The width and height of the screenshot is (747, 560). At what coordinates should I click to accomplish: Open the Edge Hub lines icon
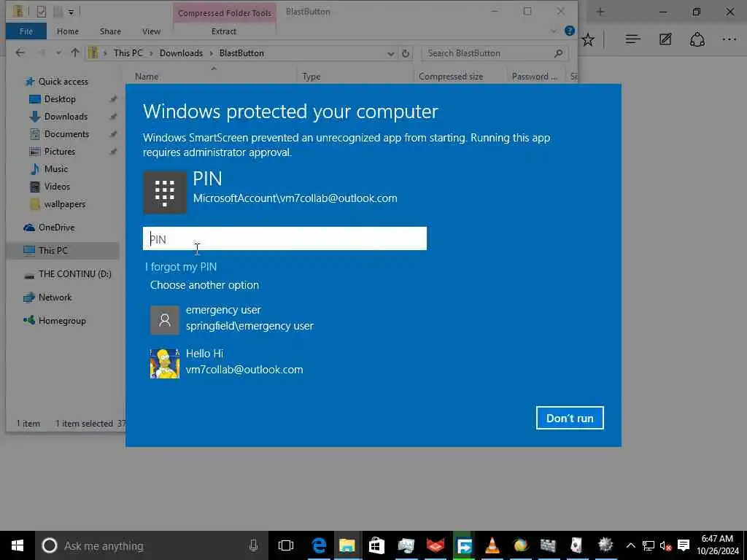click(x=632, y=39)
